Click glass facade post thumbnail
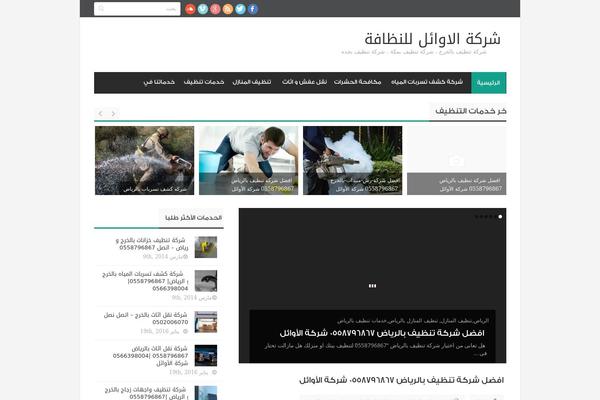 206,393
